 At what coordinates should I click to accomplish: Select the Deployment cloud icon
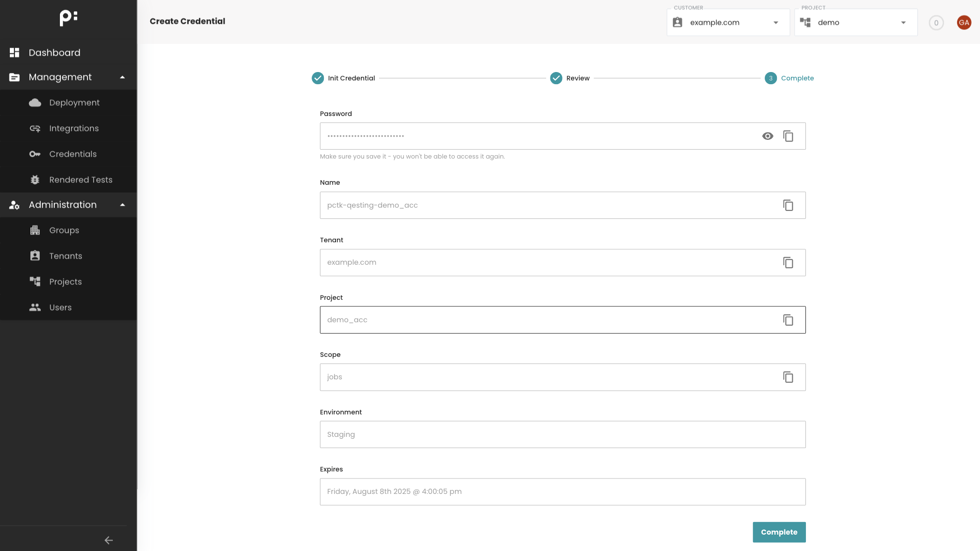(35, 102)
